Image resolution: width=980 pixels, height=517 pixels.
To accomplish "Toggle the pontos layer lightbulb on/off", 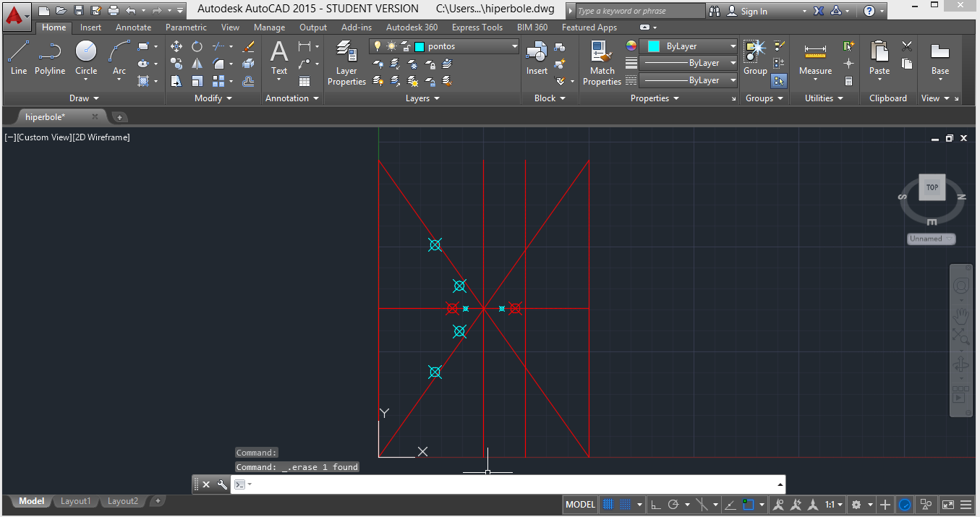I will point(378,46).
